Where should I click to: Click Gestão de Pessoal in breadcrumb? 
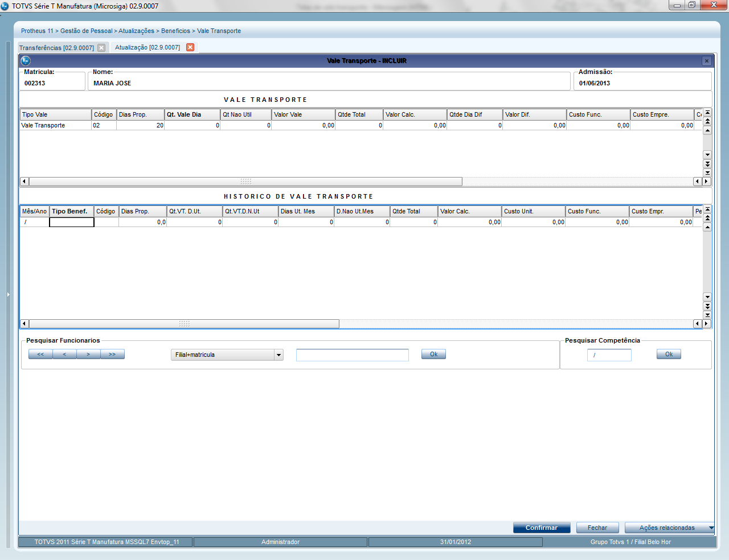[87, 31]
